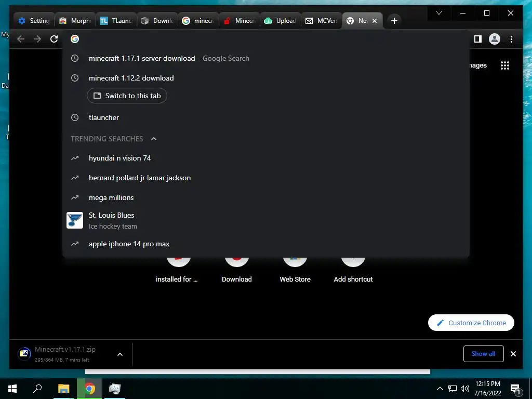Open the Google apps grid
The image size is (532, 399).
(505, 65)
